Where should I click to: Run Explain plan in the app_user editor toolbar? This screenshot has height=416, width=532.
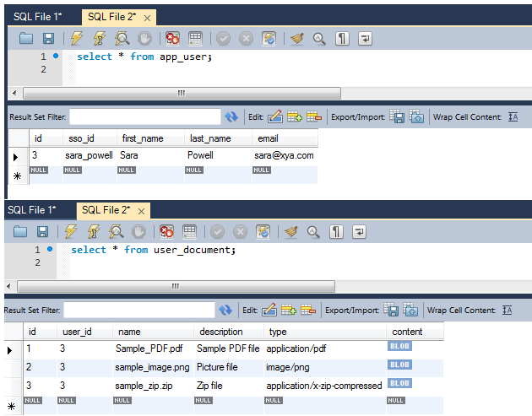click(x=122, y=39)
